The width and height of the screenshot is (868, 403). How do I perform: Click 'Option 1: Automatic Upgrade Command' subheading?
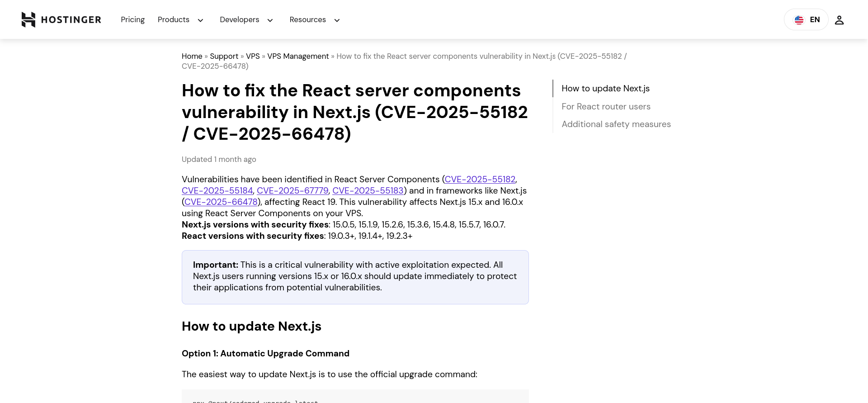coord(265,353)
